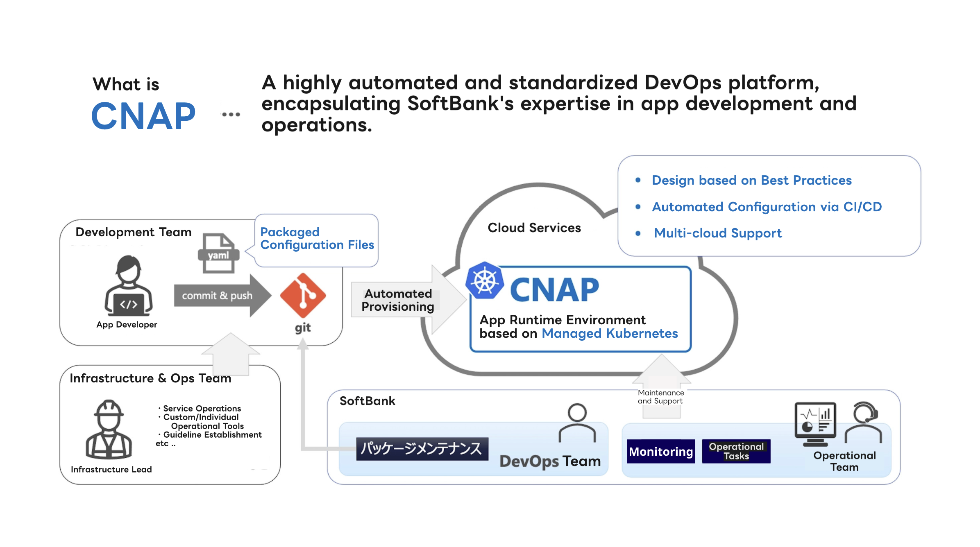Click the blue CNAP heading text
This screenshot has width=980, height=547.
coord(143,115)
